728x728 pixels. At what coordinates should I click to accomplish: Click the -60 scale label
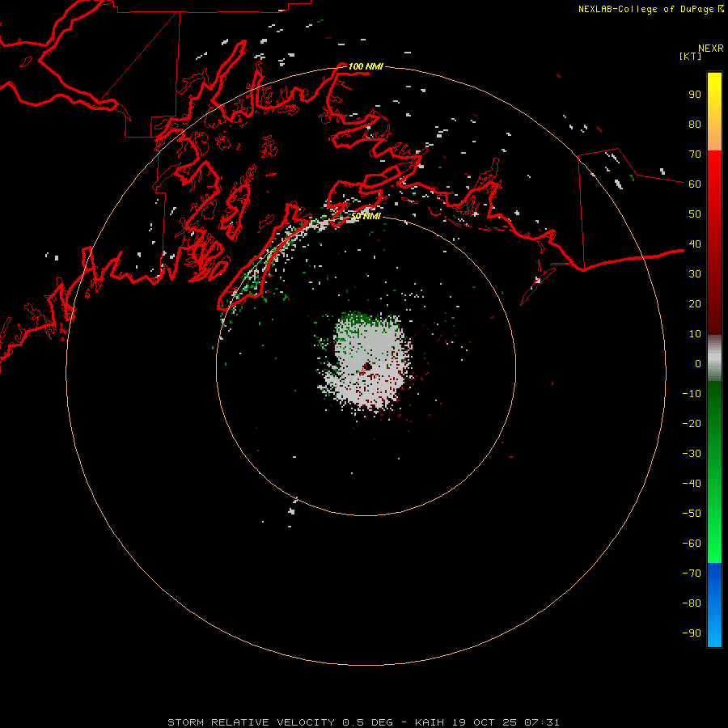692,544
